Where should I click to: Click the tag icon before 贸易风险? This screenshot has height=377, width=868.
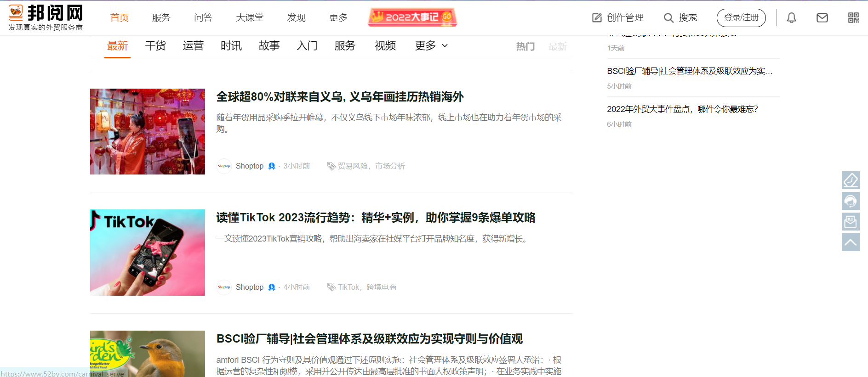point(331,166)
